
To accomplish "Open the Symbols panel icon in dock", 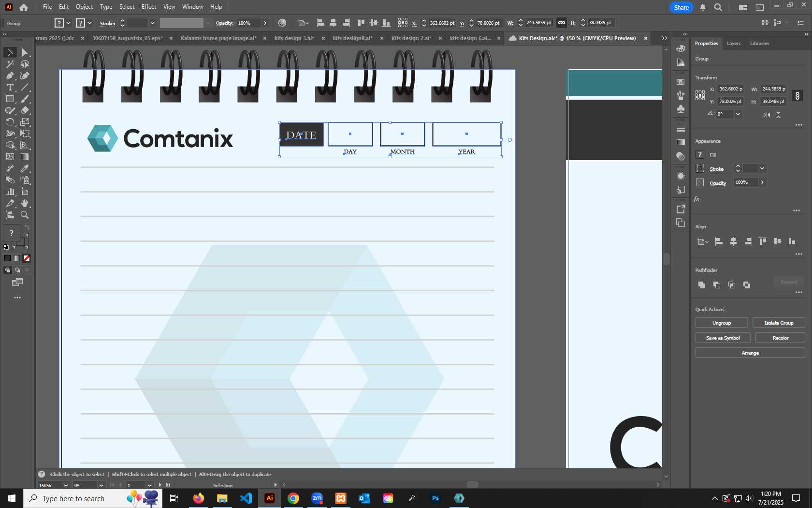I will tap(681, 109).
